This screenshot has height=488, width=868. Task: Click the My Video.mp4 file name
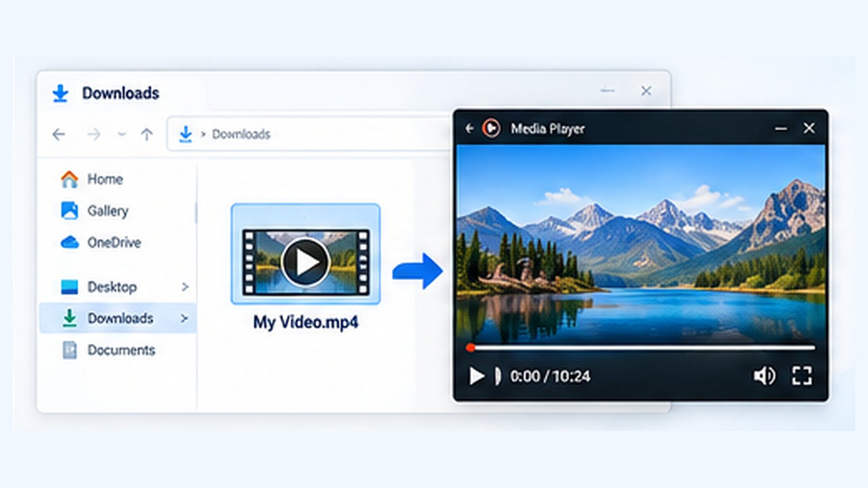(306, 323)
